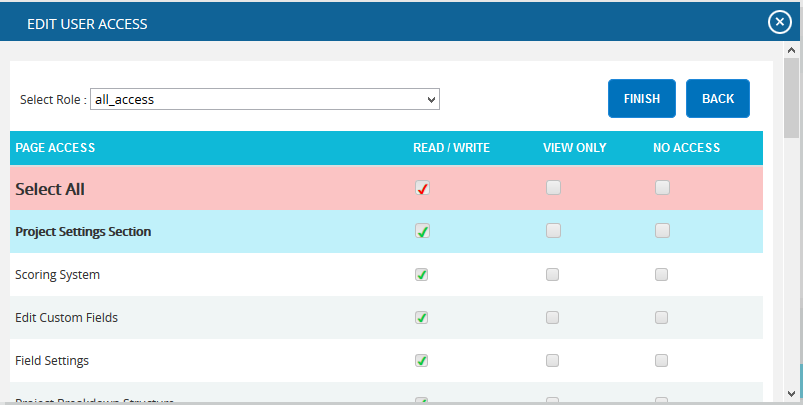The height and width of the screenshot is (405, 803).
Task: Set Edit Custom Fields to View Only
Action: click(x=553, y=317)
